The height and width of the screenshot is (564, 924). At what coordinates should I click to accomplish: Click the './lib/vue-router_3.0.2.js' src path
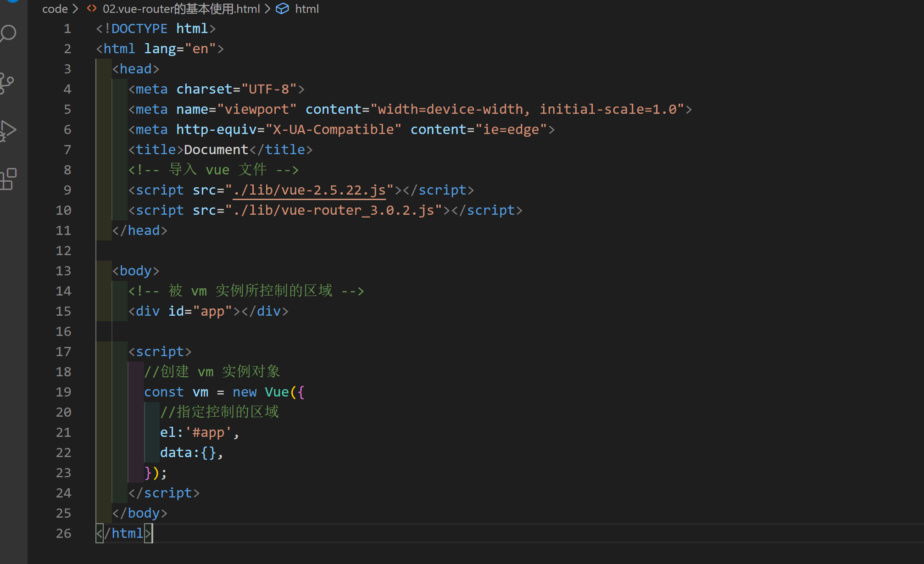(x=334, y=210)
